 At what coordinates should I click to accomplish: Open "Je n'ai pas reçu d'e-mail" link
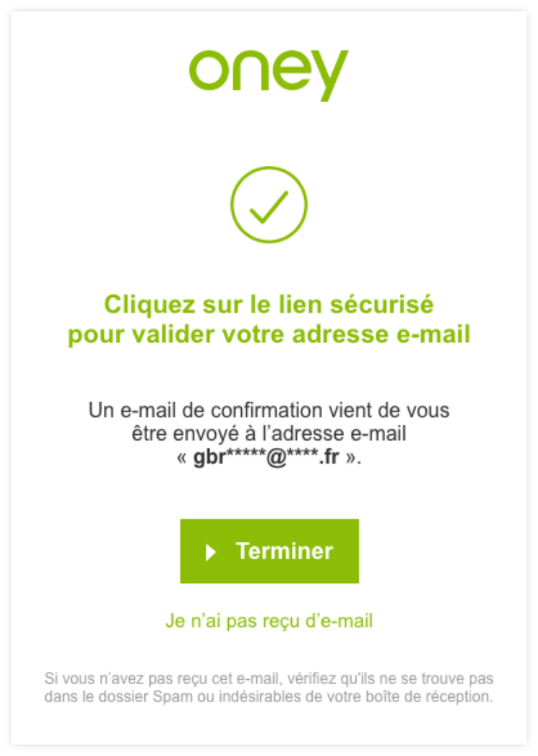(x=269, y=622)
